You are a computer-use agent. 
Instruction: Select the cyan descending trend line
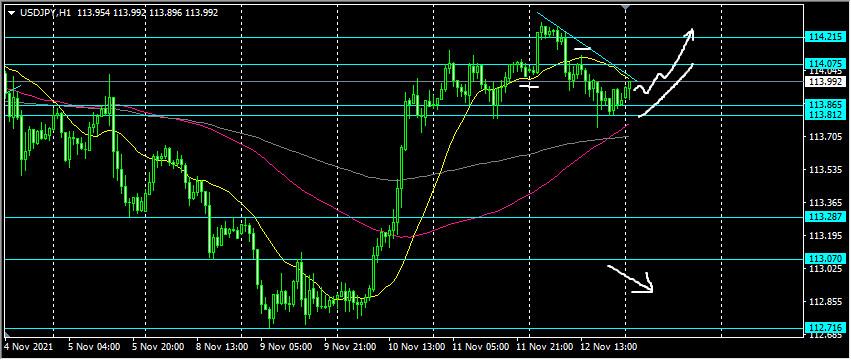587,46
